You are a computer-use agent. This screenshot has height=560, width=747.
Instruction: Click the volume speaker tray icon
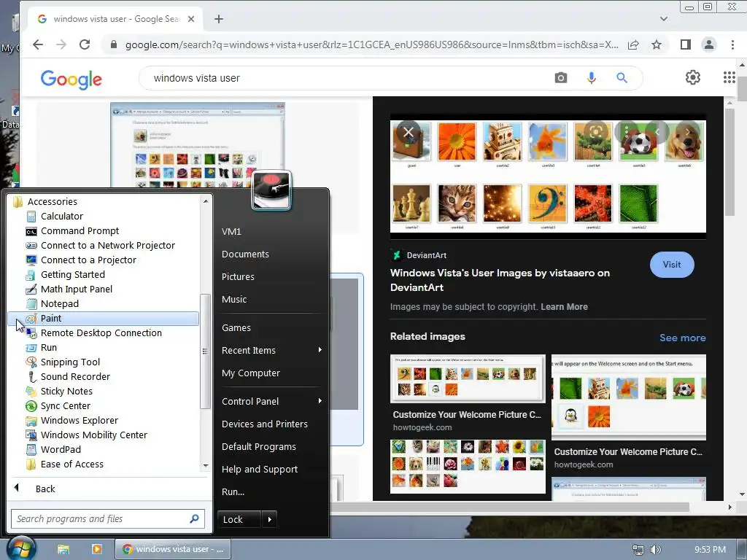coord(656,550)
